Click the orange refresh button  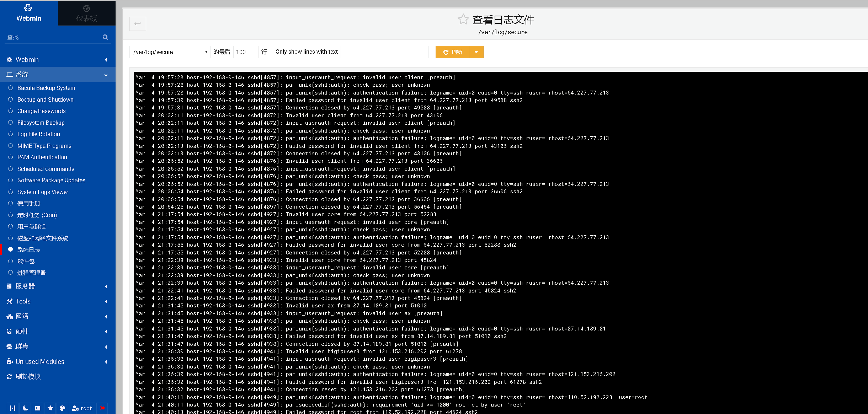[x=452, y=52]
